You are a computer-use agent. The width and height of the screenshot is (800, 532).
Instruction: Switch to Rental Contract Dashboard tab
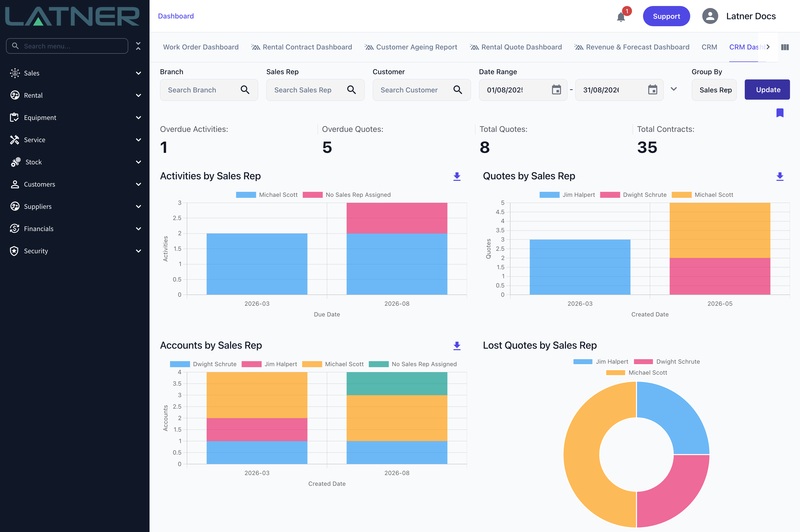(x=301, y=47)
